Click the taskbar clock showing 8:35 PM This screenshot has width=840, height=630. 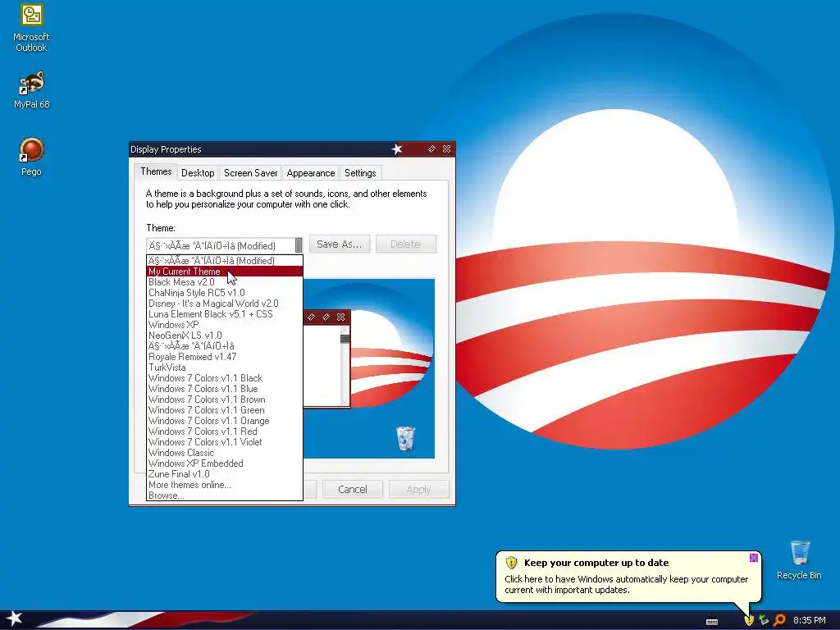[810, 620]
